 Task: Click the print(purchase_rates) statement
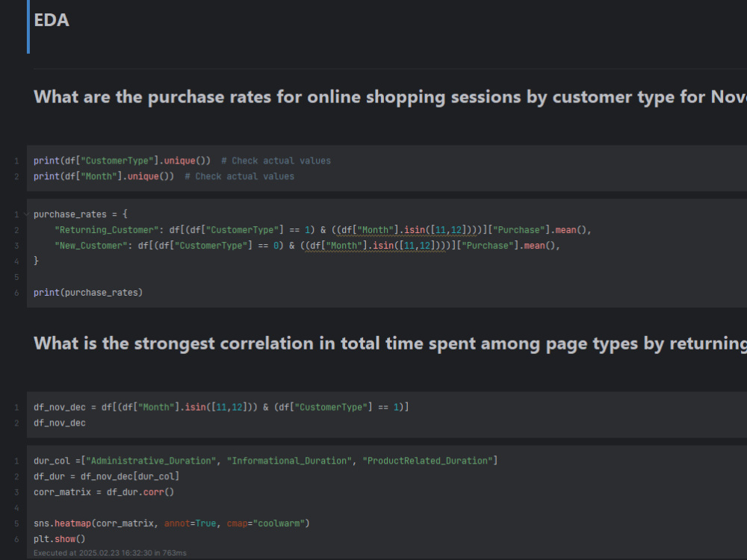point(88,293)
